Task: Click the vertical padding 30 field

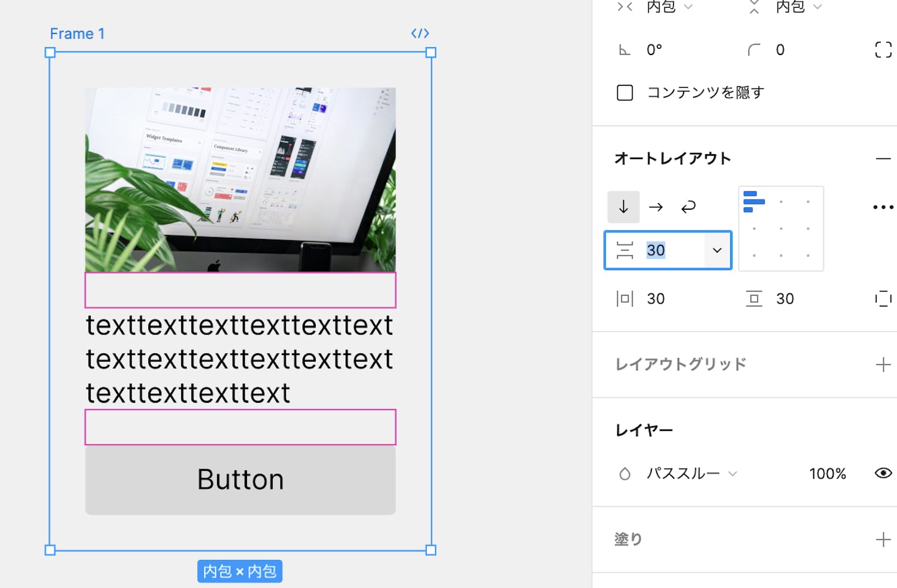Action: coord(785,299)
